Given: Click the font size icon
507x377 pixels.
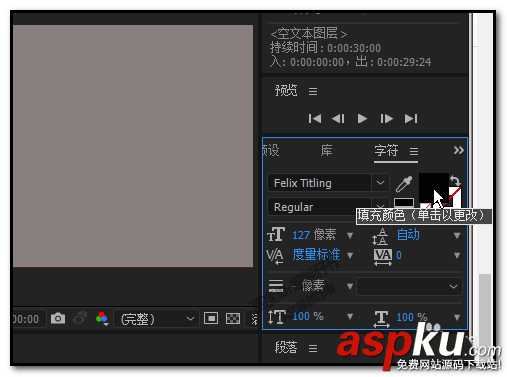Looking at the screenshot, I should coord(276,235).
